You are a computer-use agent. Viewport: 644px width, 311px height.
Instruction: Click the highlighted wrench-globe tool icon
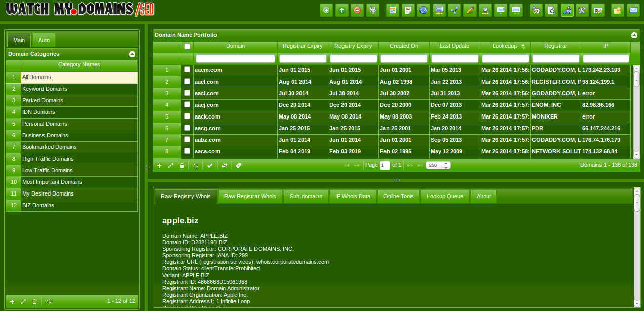pos(567,10)
